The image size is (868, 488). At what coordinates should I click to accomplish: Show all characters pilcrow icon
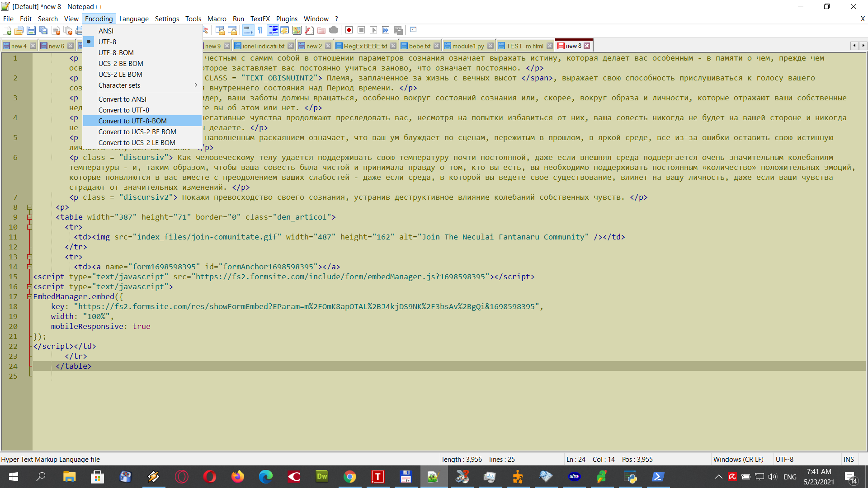click(260, 30)
